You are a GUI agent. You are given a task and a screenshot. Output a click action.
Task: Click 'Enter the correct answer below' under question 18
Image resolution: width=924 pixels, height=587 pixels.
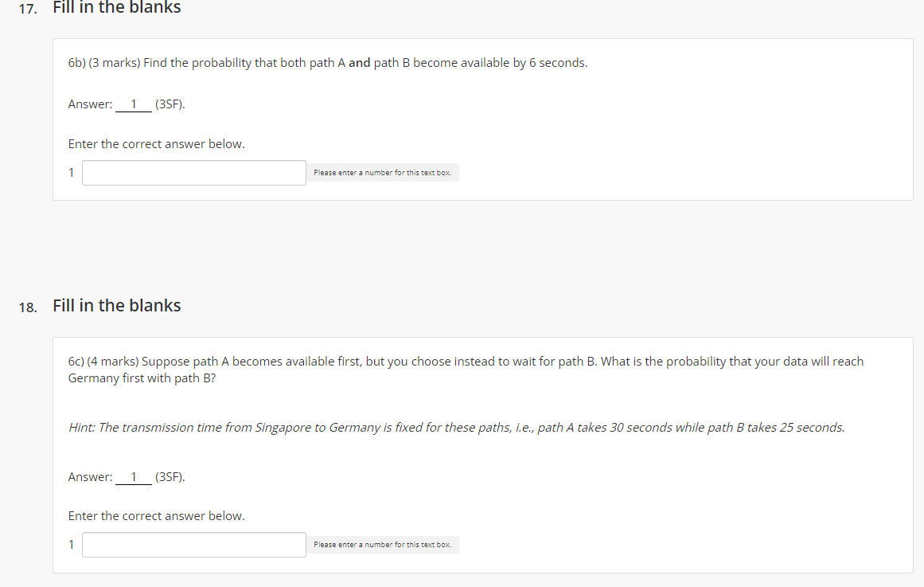click(156, 515)
